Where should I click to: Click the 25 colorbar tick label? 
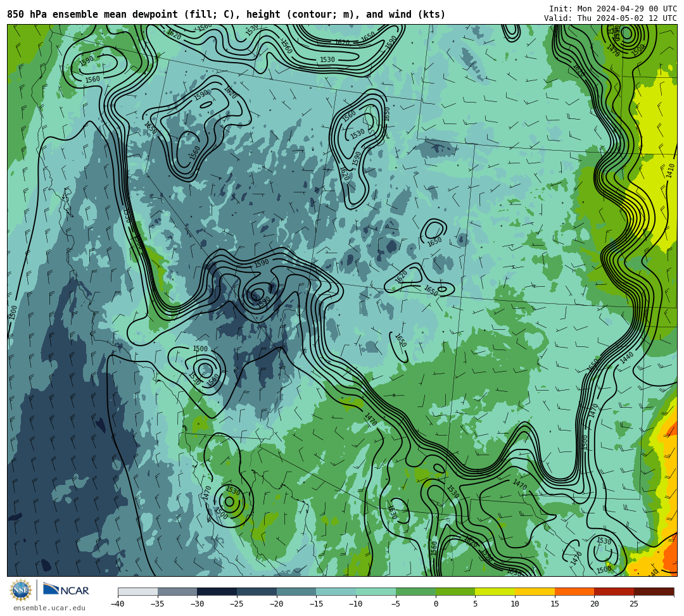point(634,604)
